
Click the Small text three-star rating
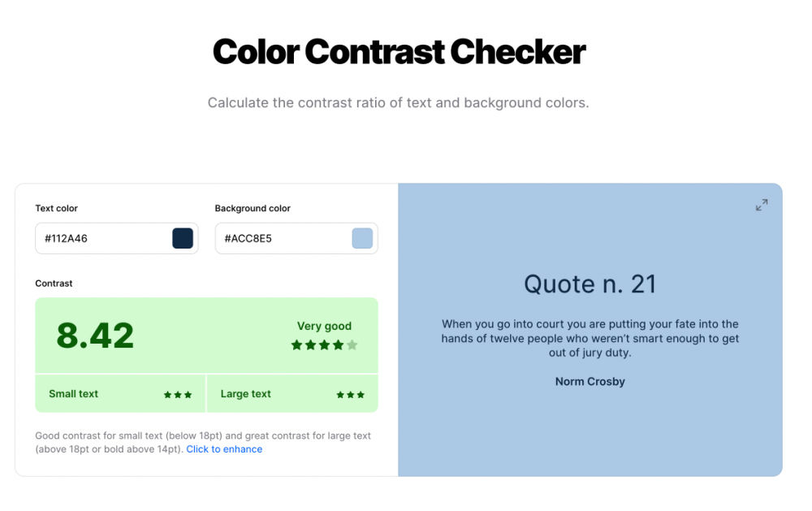tap(178, 395)
